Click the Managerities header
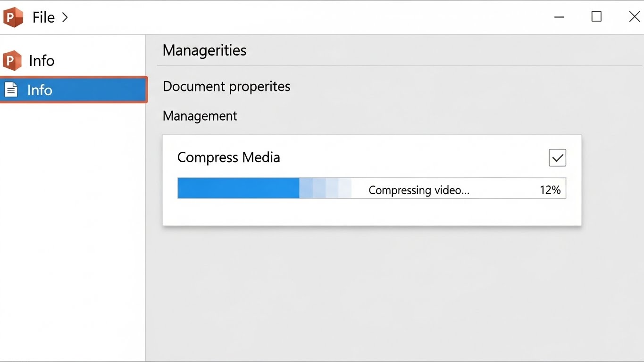The image size is (644, 362). 204,50
